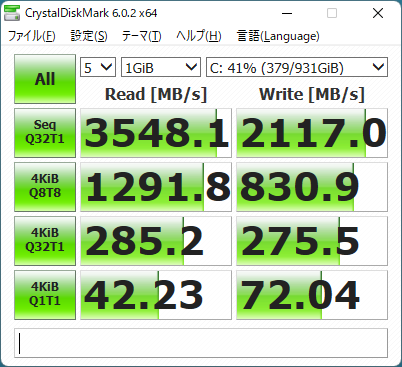Close the CrystalDiskMark window

[378, 13]
